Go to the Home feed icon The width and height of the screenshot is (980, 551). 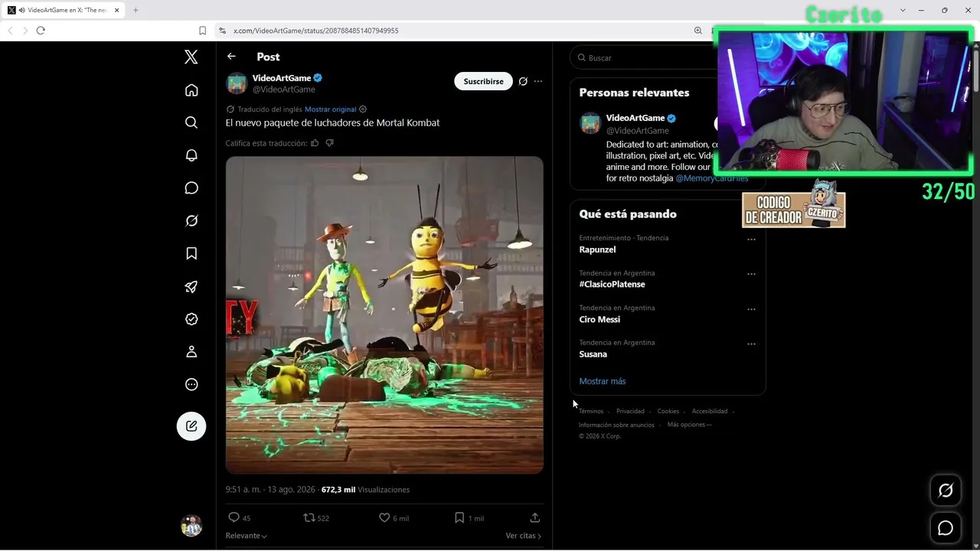tap(191, 90)
